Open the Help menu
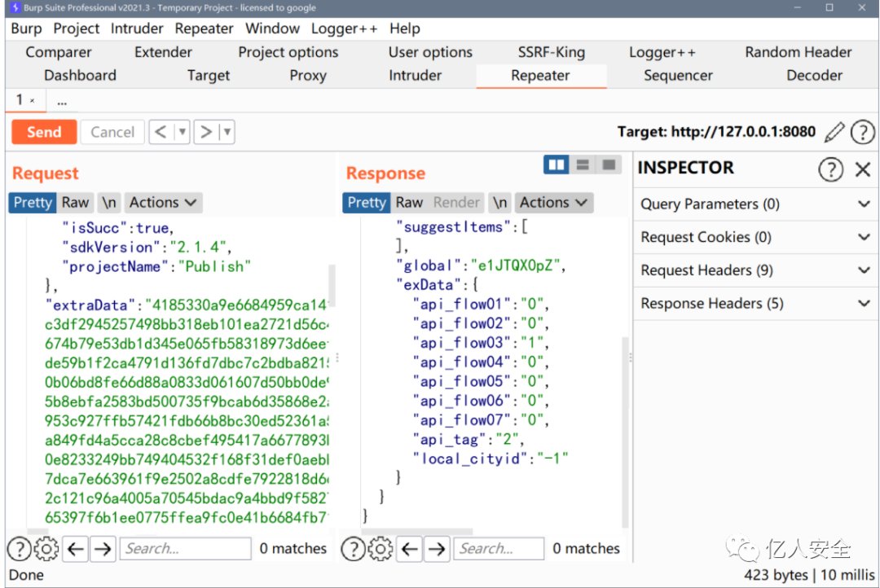This screenshot has width=880, height=588. pos(405,29)
